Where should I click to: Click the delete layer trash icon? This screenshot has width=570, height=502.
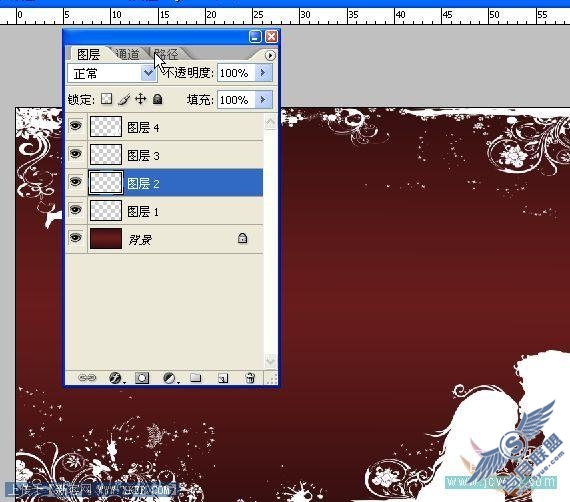(x=250, y=378)
